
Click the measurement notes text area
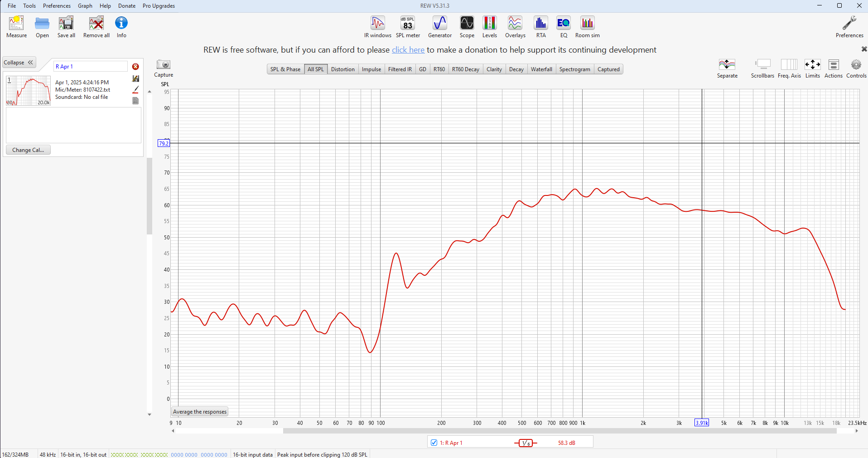coord(73,125)
